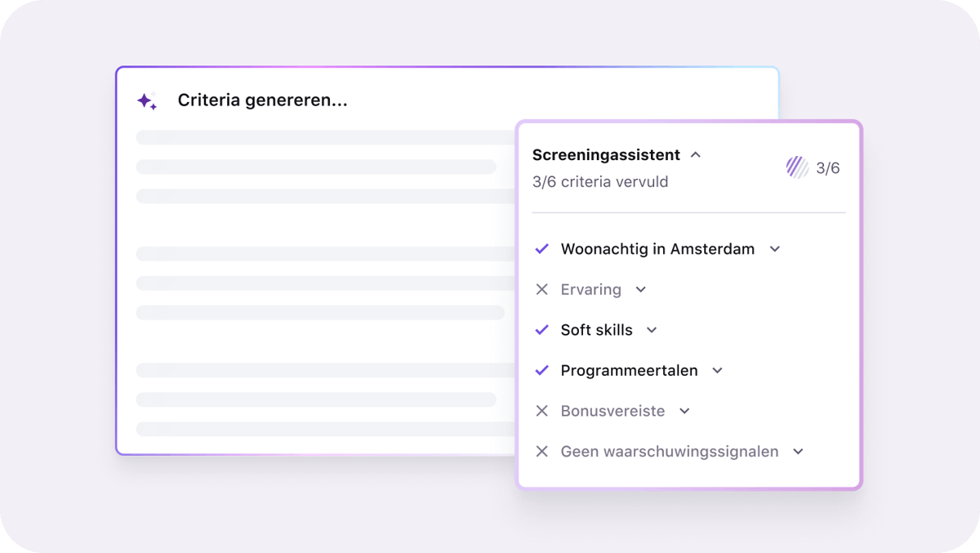Select the Screeningassistent header
The image size is (980, 553).
tap(606, 154)
